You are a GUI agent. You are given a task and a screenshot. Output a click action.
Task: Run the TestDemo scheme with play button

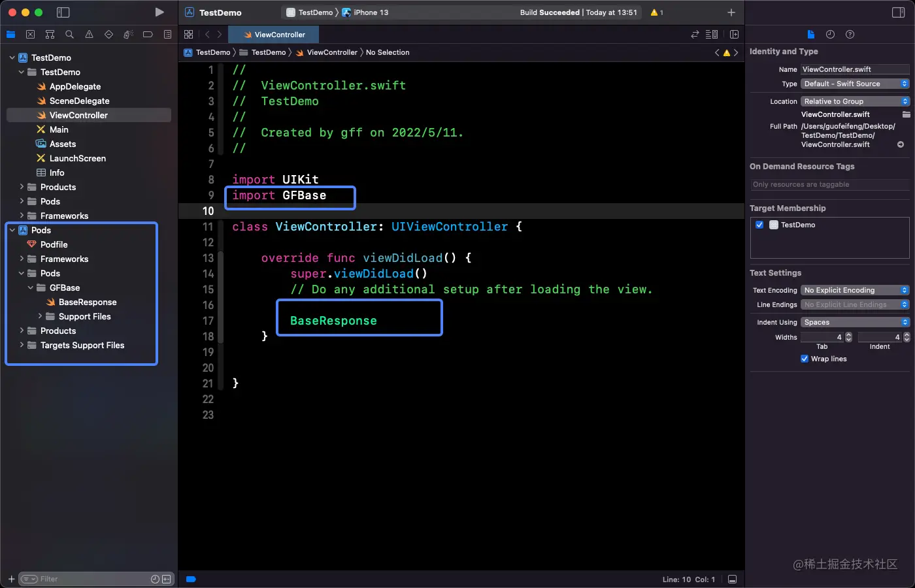click(159, 12)
